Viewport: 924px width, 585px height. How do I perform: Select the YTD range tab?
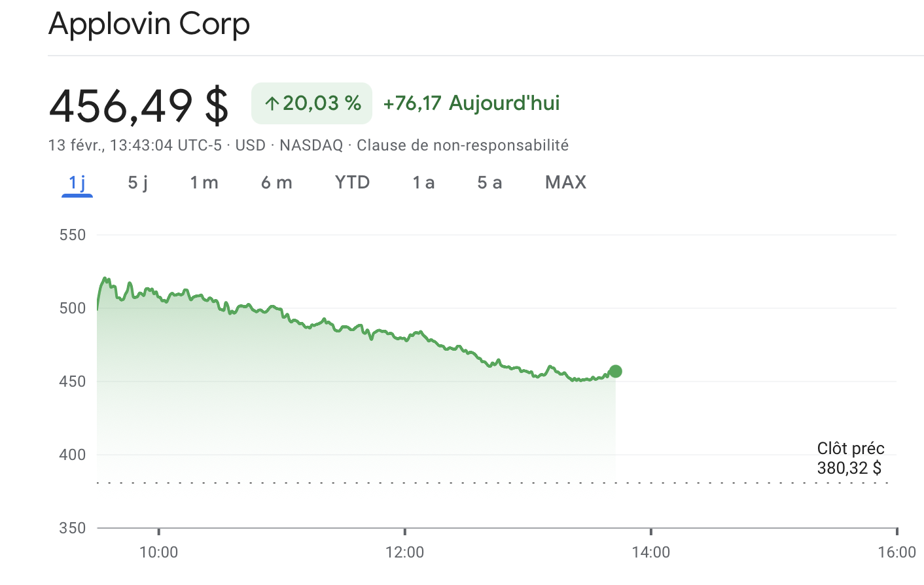[x=352, y=183]
